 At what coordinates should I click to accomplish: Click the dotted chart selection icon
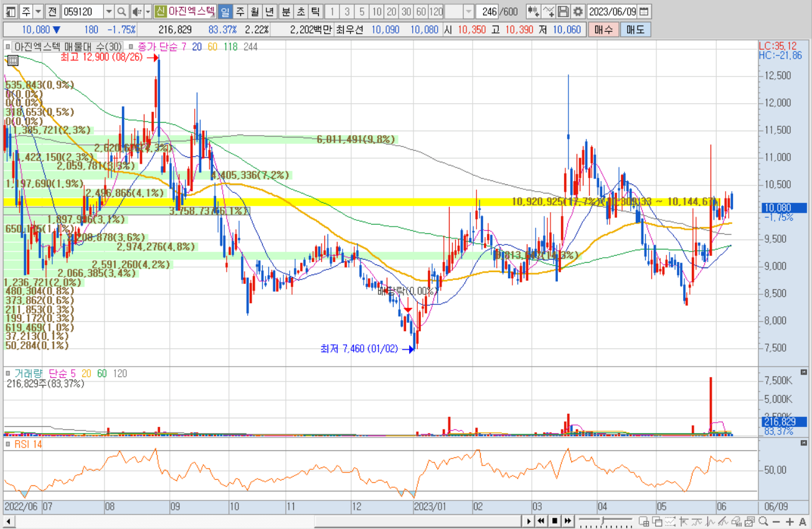point(671,522)
